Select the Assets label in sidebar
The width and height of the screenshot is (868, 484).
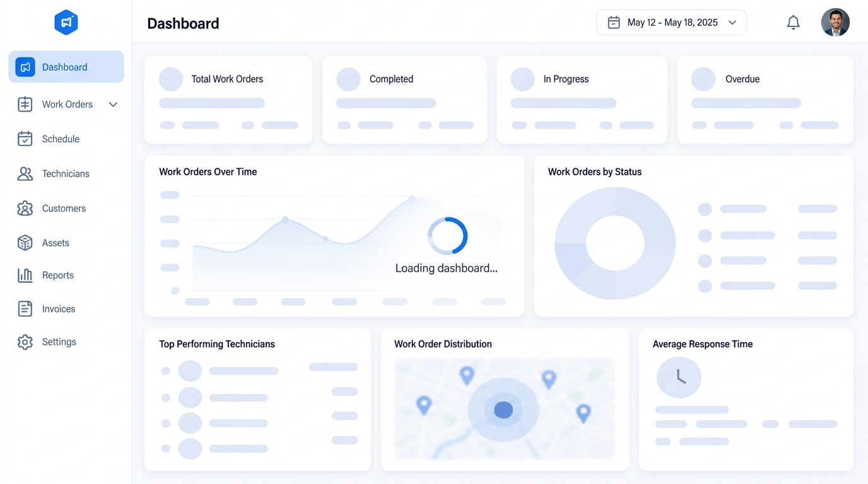coord(56,243)
